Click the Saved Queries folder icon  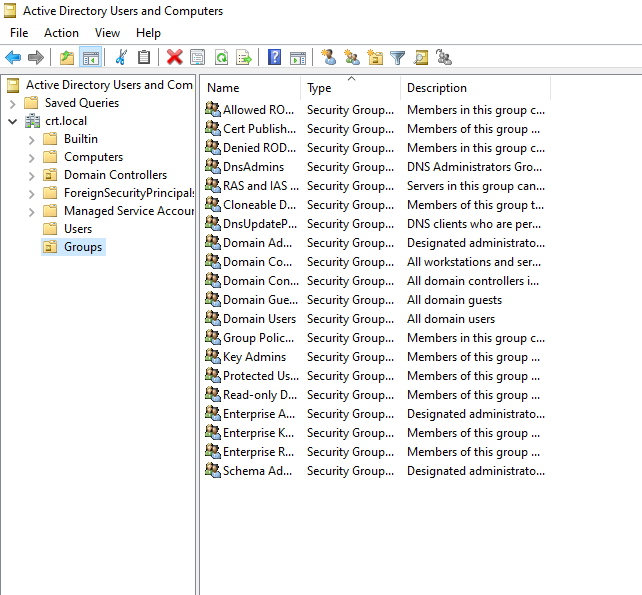click(x=31, y=103)
